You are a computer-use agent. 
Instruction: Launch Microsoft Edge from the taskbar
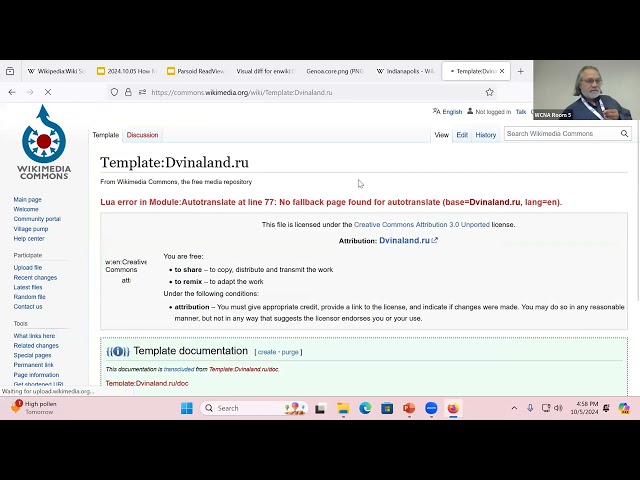[x=365, y=408]
